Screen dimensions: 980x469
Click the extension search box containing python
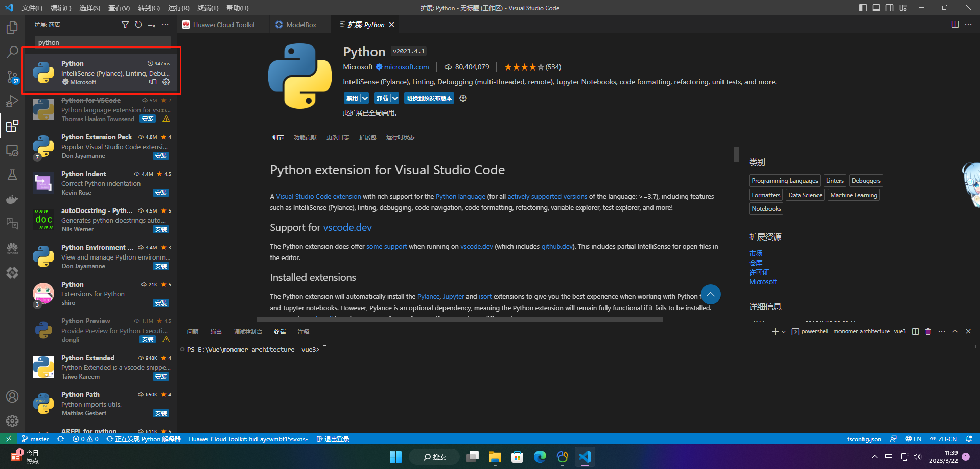(x=102, y=42)
